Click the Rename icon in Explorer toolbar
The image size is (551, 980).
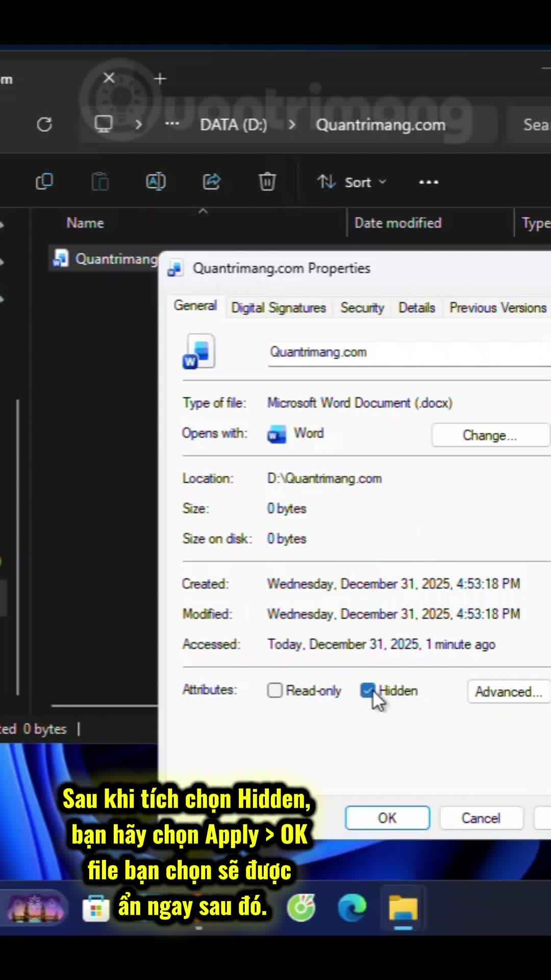point(156,182)
